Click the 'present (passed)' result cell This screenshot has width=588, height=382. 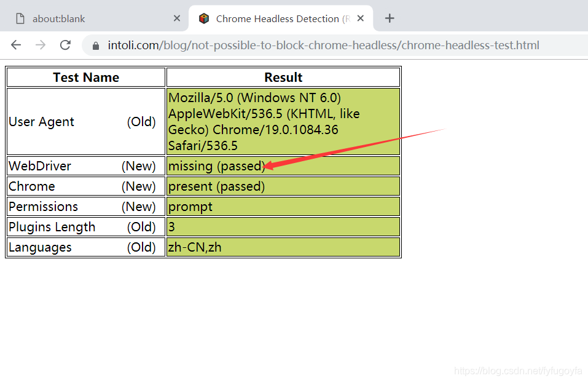(x=283, y=186)
